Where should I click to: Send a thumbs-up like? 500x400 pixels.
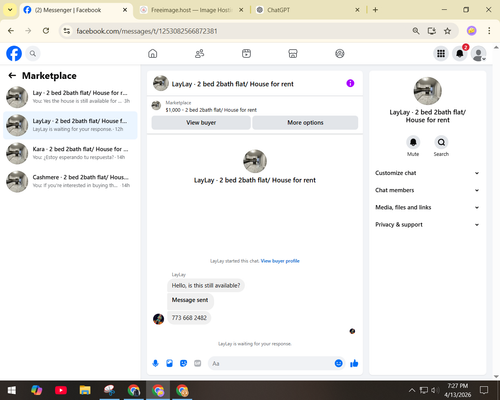pos(354,363)
